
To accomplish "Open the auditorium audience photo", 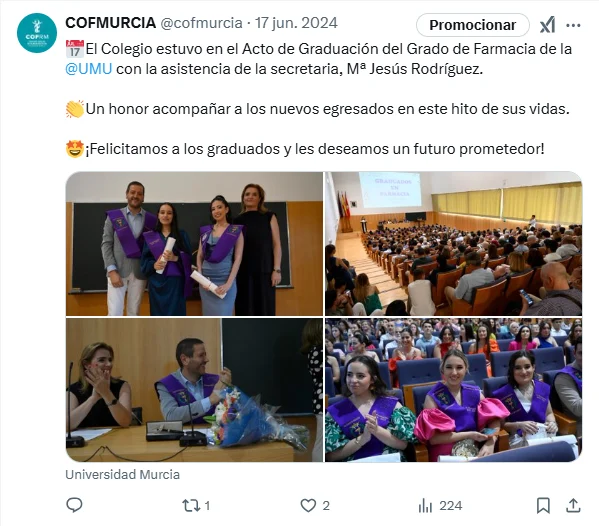I will pos(453,244).
